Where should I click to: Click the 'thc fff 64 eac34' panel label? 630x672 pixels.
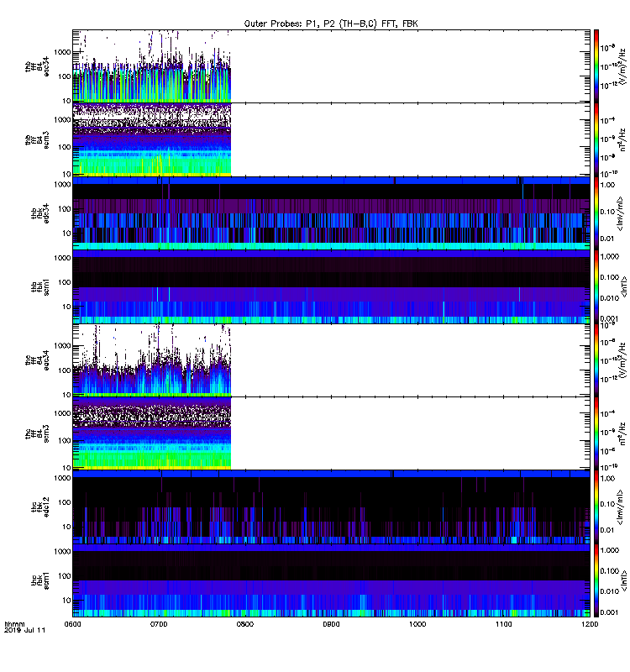[x=37, y=360]
